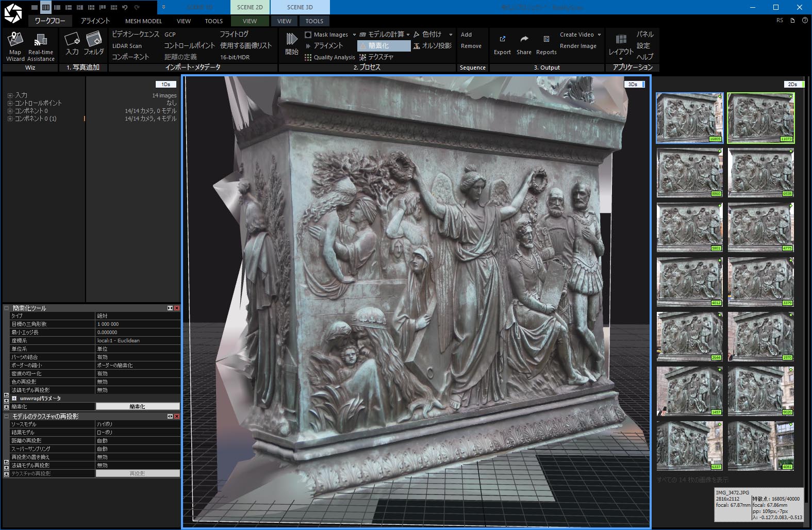This screenshot has width=812, height=530.
Task: Change the ソースモデル value ハイポリ
Action: (138, 424)
